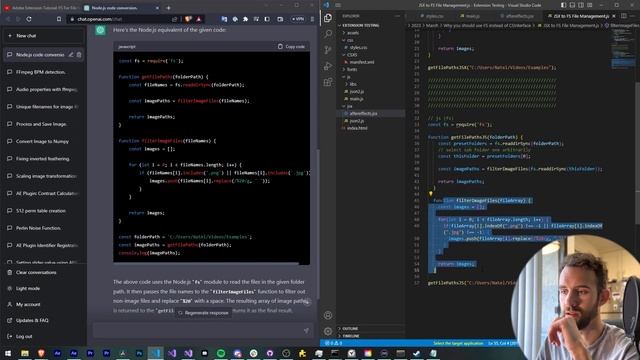
Task: Open the VS Code Accounts icon
Action: point(328,315)
